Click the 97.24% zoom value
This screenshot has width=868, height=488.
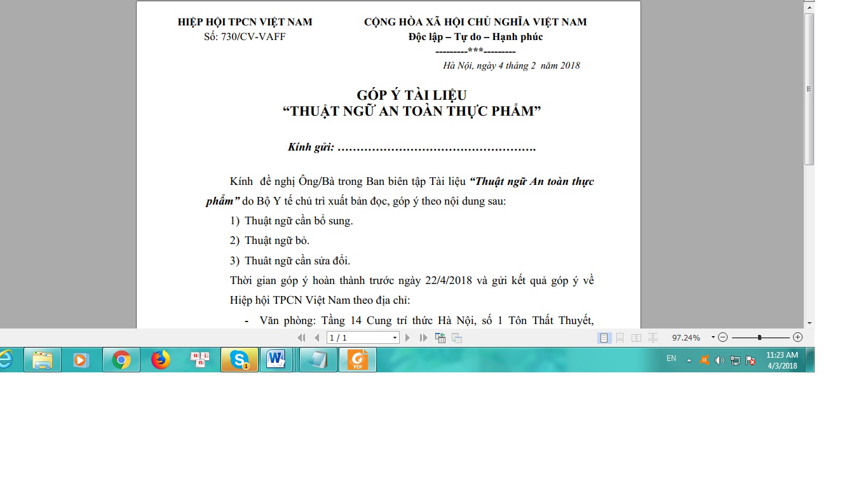[x=686, y=338]
